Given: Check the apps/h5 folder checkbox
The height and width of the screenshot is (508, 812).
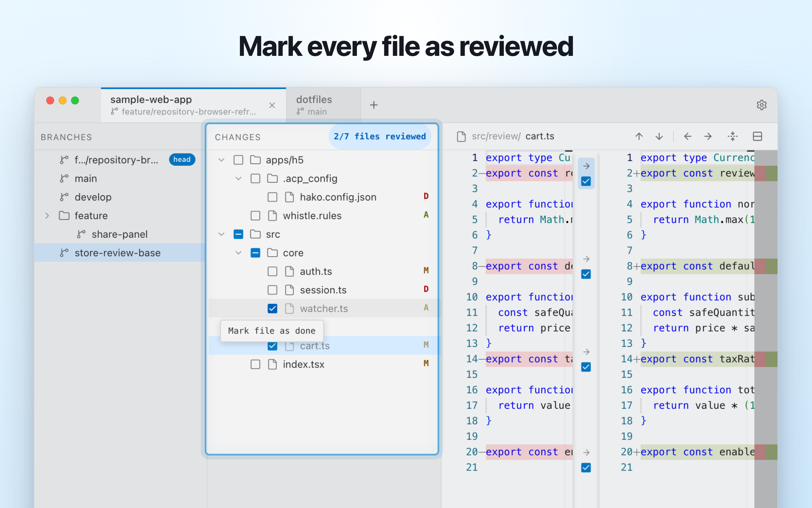Looking at the screenshot, I should click(238, 160).
